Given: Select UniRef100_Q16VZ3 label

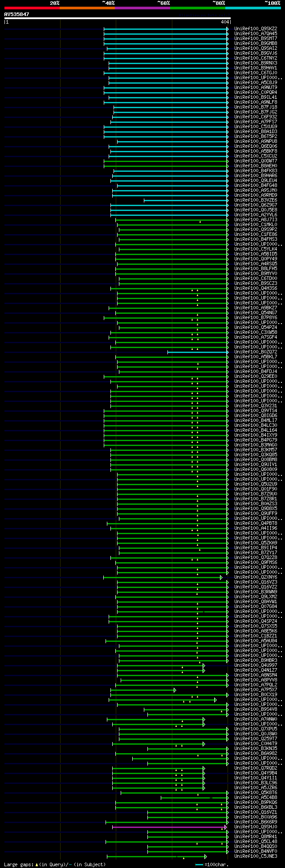Looking at the screenshot, I should pos(256,582).
